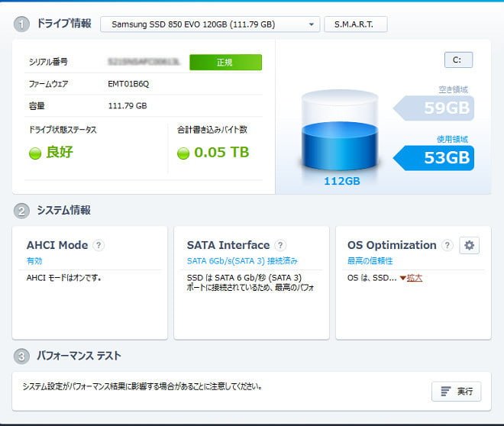
Task: Open OS Optimization gear settings
Action: click(469, 245)
